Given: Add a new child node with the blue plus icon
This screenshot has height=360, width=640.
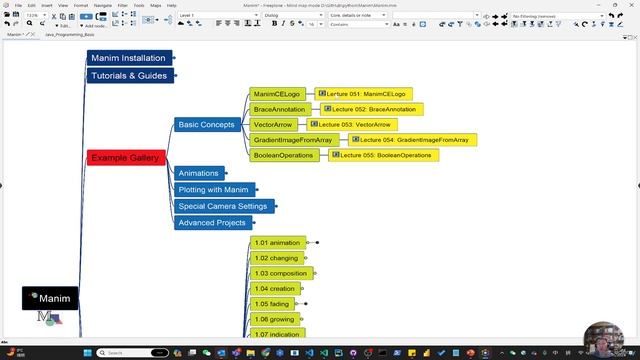Looking at the screenshot, I should 86,16.
